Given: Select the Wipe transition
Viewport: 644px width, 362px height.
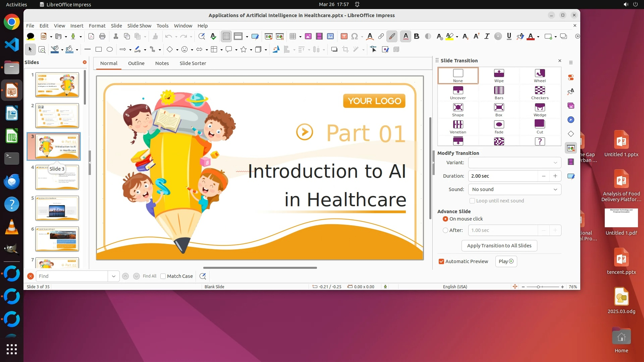Looking at the screenshot, I should click(x=499, y=75).
